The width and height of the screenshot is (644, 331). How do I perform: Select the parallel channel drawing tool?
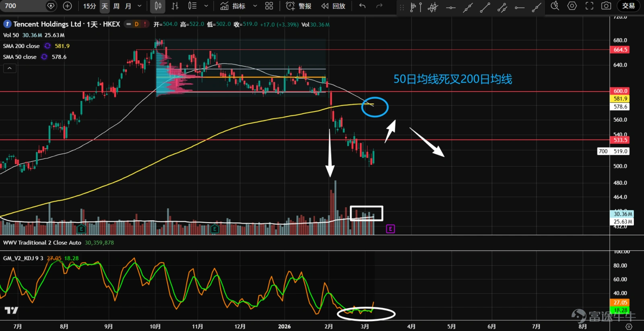[502, 7]
